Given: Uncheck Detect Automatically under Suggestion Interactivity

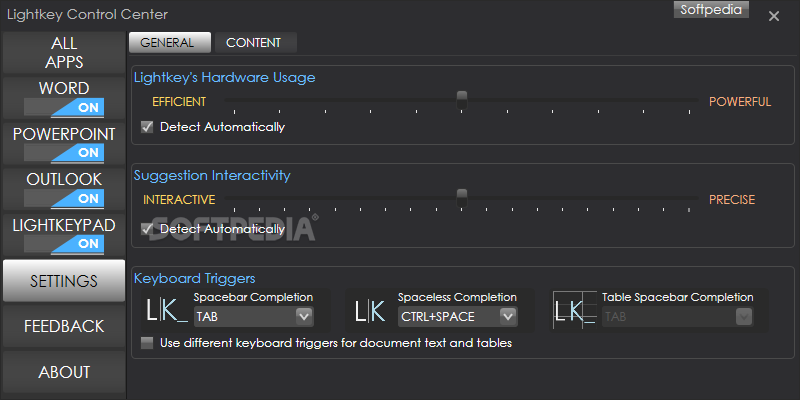Looking at the screenshot, I should pos(147,229).
